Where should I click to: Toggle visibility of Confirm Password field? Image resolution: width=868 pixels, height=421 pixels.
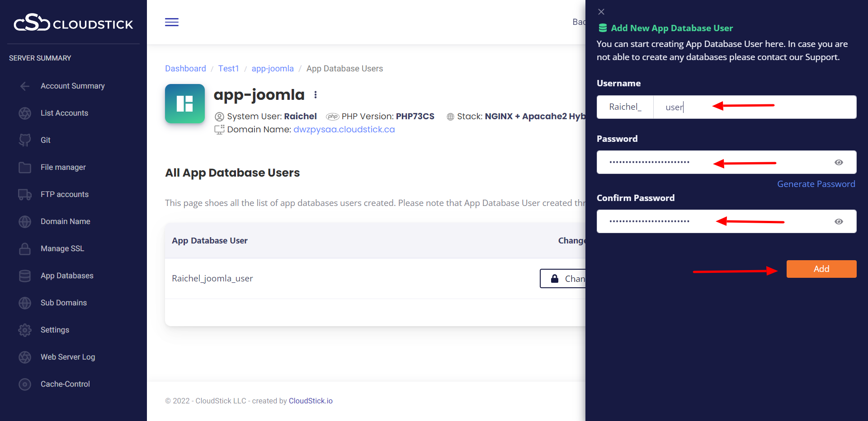point(839,222)
